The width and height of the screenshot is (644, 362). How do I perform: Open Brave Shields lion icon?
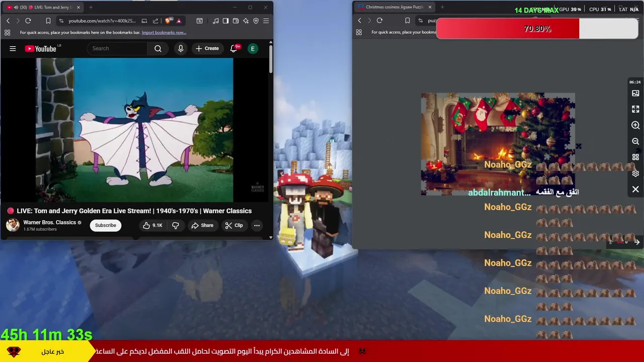[168, 21]
